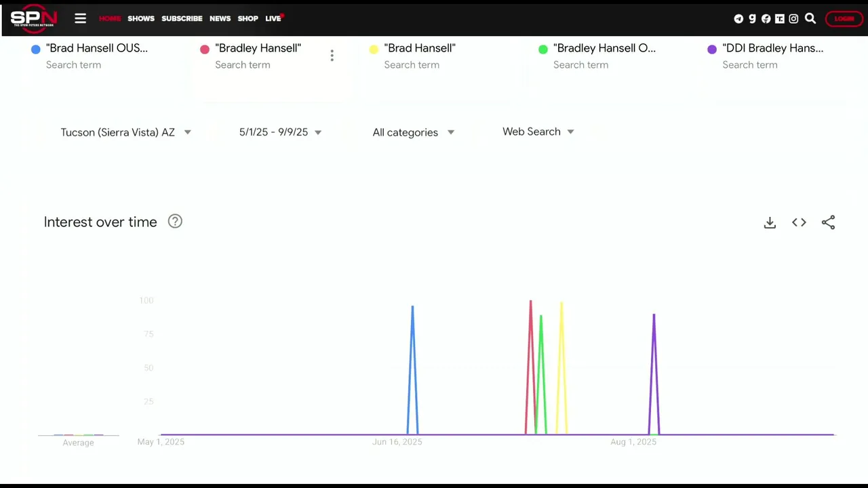
Task: Click the red dot for "Bradley Hansell"
Action: 205,49
